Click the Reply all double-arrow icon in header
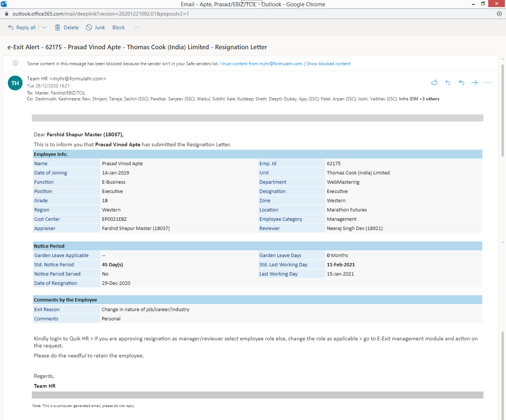This screenshot has width=506, height=420. click(x=461, y=83)
